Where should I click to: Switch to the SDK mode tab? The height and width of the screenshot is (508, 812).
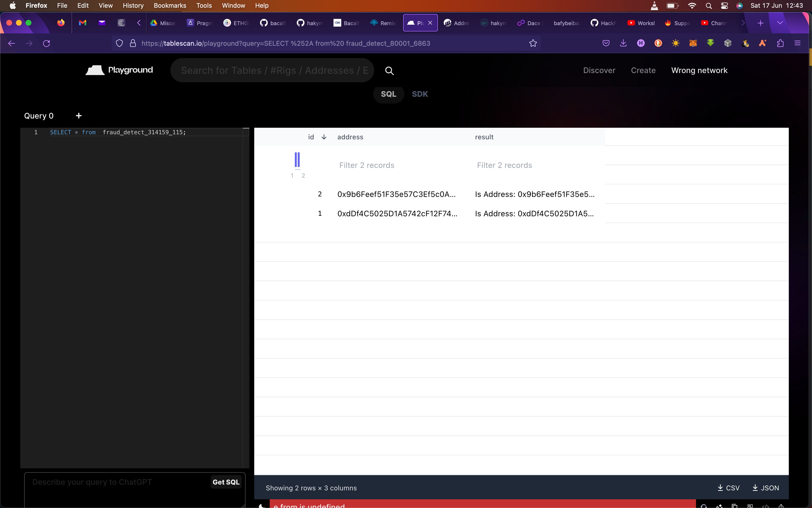[420, 94]
